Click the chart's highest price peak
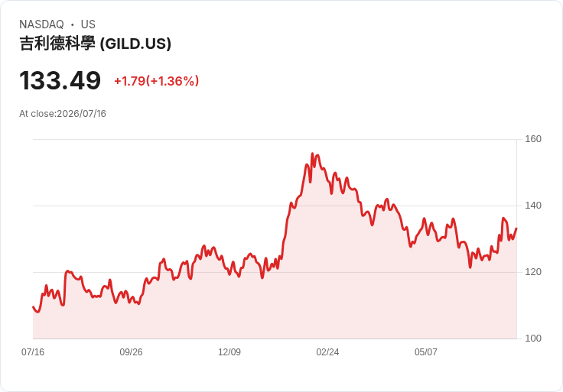The height and width of the screenshot is (392, 563). pos(312,154)
